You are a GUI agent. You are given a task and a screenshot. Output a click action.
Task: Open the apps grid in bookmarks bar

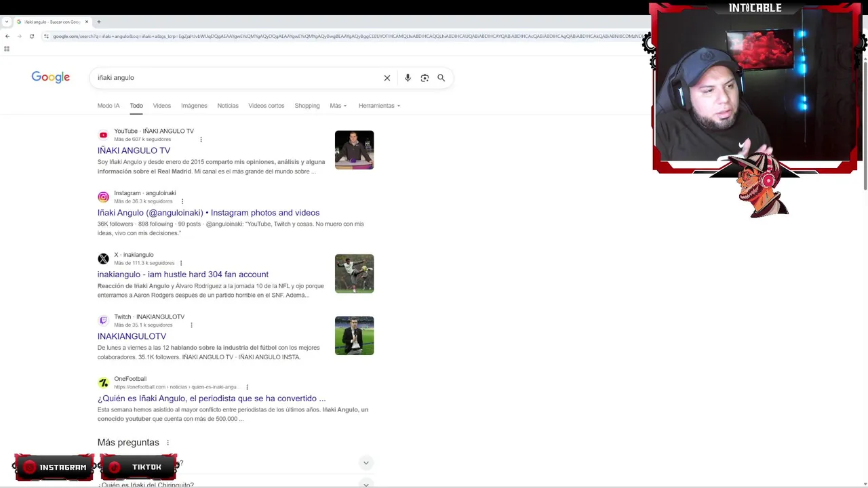point(7,49)
